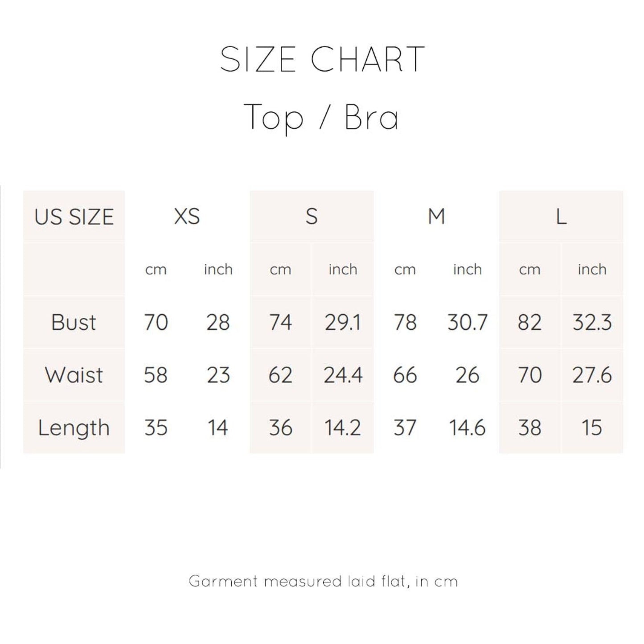This screenshot has height=644, width=644.
Task: Select the Bust row label
Action: coord(74,322)
